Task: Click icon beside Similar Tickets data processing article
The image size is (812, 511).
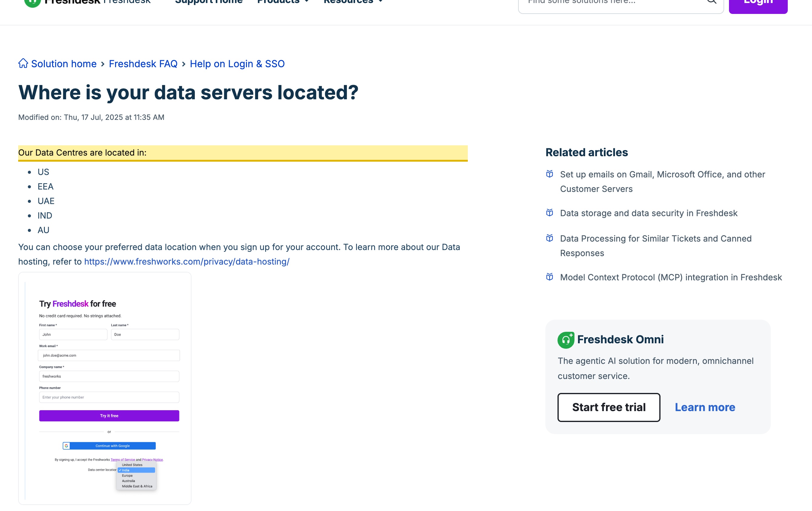Action: coord(550,238)
